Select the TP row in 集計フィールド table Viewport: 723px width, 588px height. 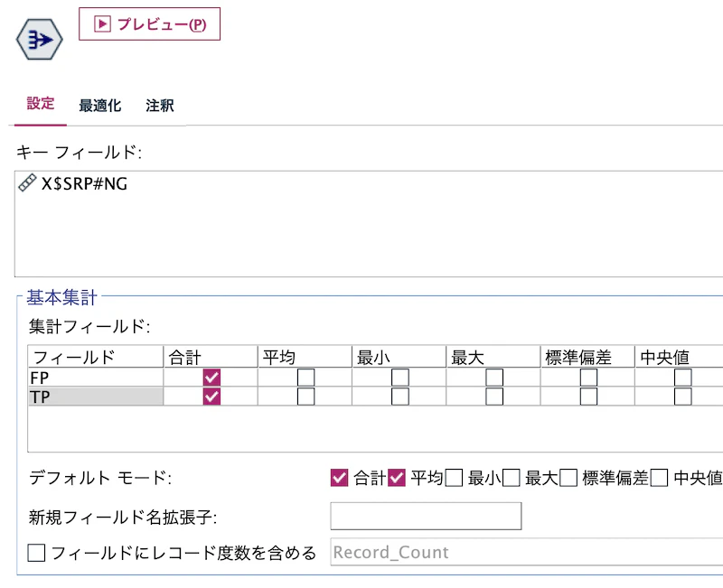click(x=90, y=396)
